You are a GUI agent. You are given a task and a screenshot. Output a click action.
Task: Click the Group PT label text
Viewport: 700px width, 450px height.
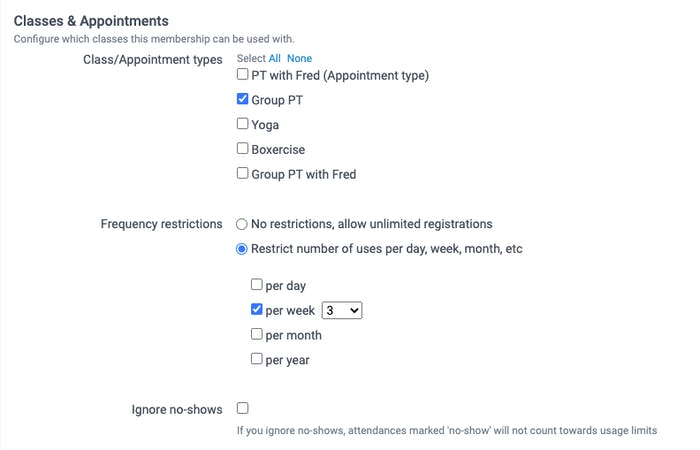(280, 100)
